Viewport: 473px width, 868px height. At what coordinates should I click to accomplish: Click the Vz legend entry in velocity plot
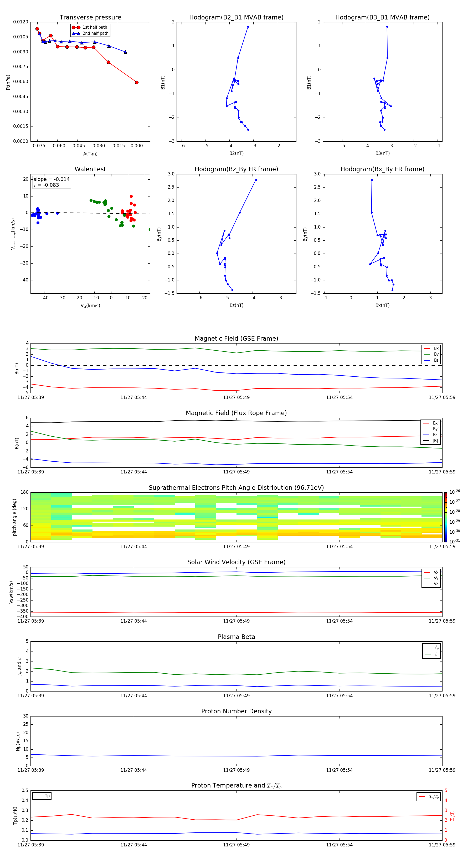click(x=431, y=584)
